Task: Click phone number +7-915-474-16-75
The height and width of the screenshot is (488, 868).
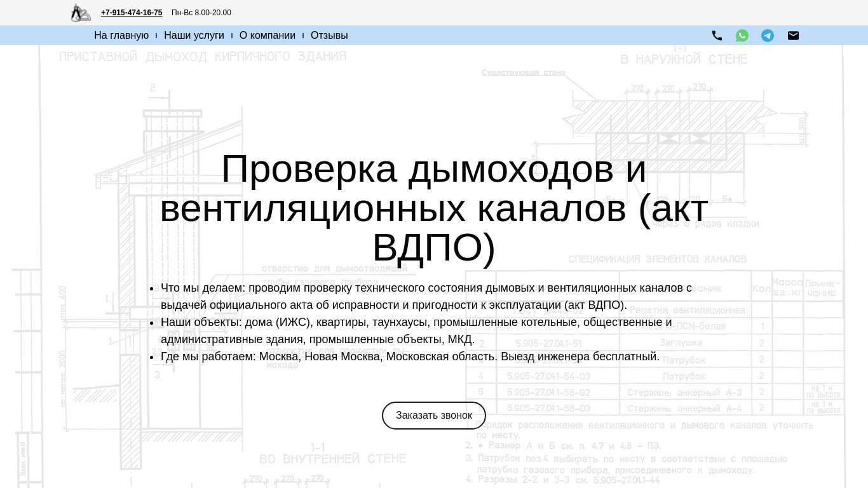Action: pyautogui.click(x=132, y=13)
